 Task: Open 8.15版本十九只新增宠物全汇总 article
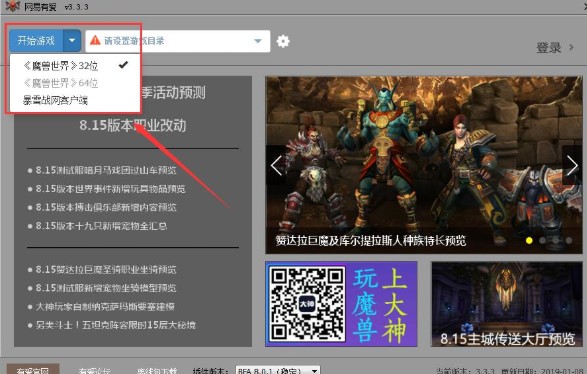(101, 226)
